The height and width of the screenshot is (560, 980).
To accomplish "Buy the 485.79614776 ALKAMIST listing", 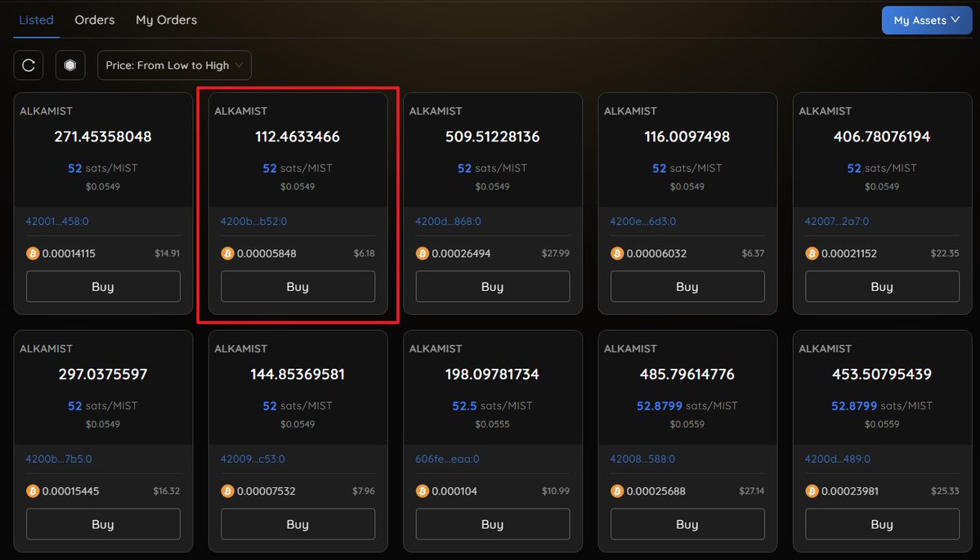I will pos(687,524).
